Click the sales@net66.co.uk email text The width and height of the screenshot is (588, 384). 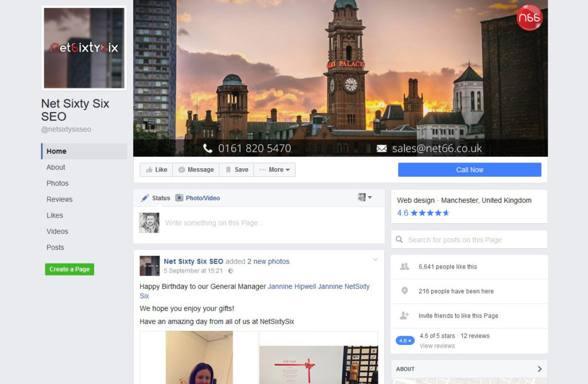point(437,149)
